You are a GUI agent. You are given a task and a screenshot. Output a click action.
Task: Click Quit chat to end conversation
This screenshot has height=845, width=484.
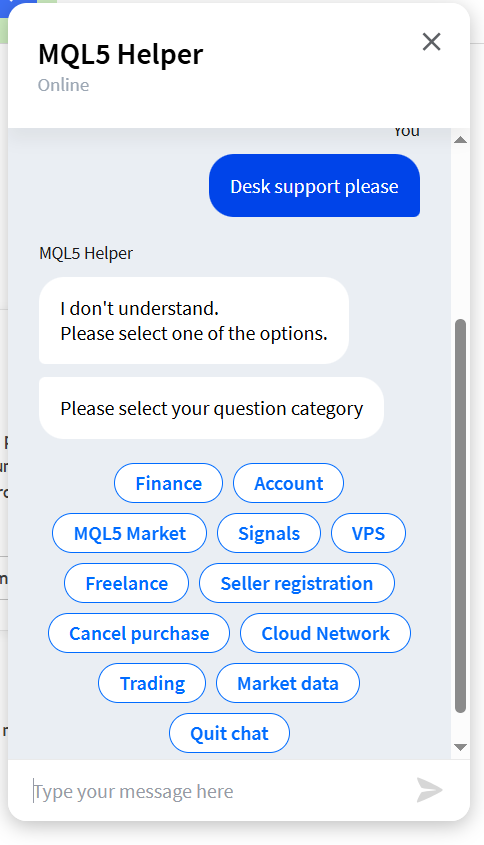pyautogui.click(x=230, y=733)
